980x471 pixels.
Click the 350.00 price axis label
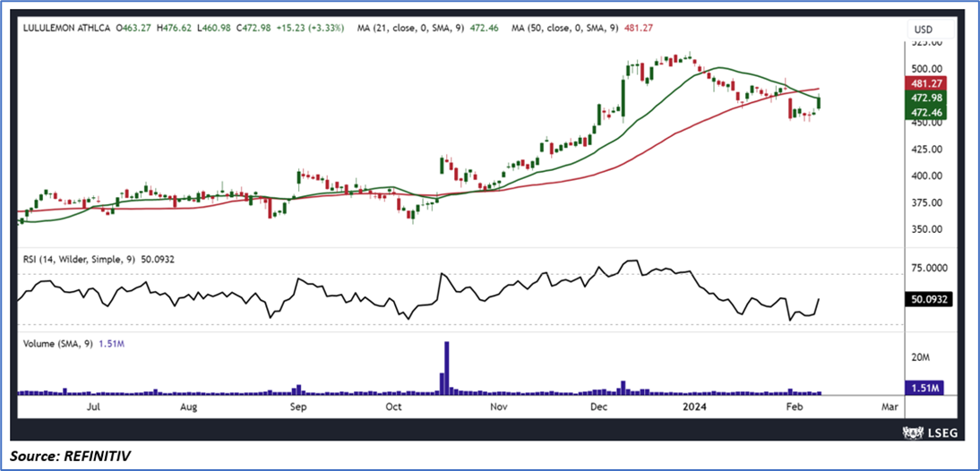[x=926, y=229]
